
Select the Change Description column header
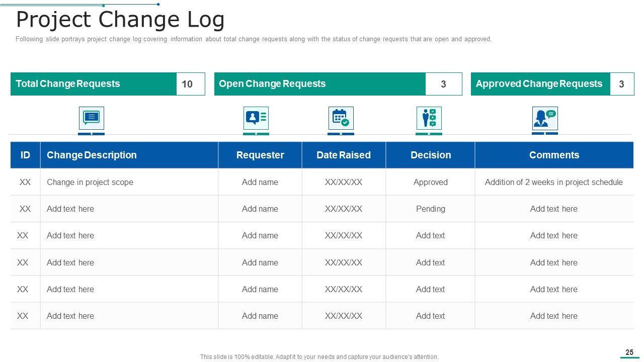[x=129, y=155]
